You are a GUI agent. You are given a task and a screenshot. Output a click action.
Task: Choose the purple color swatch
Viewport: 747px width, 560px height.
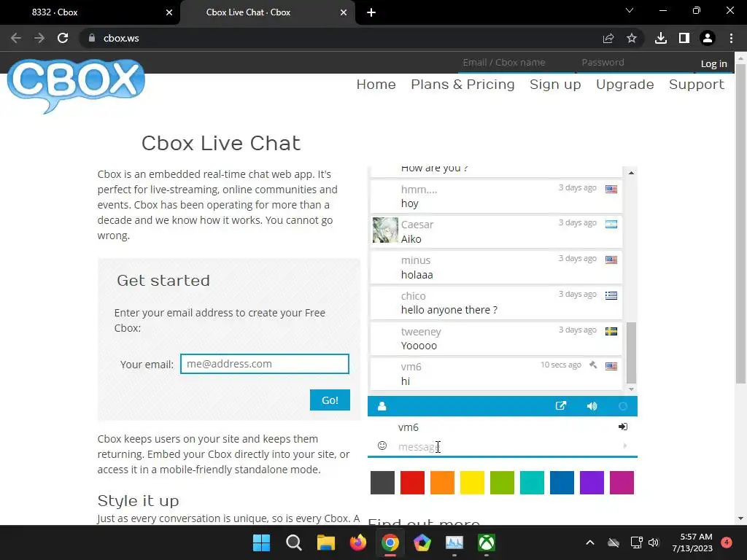click(592, 483)
